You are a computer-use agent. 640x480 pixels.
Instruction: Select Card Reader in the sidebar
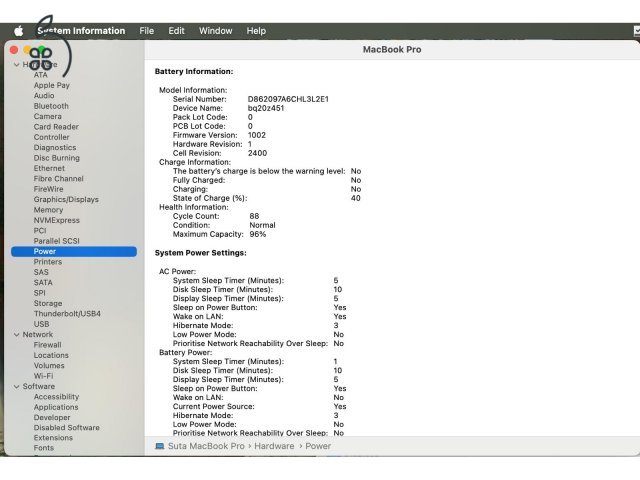click(56, 127)
